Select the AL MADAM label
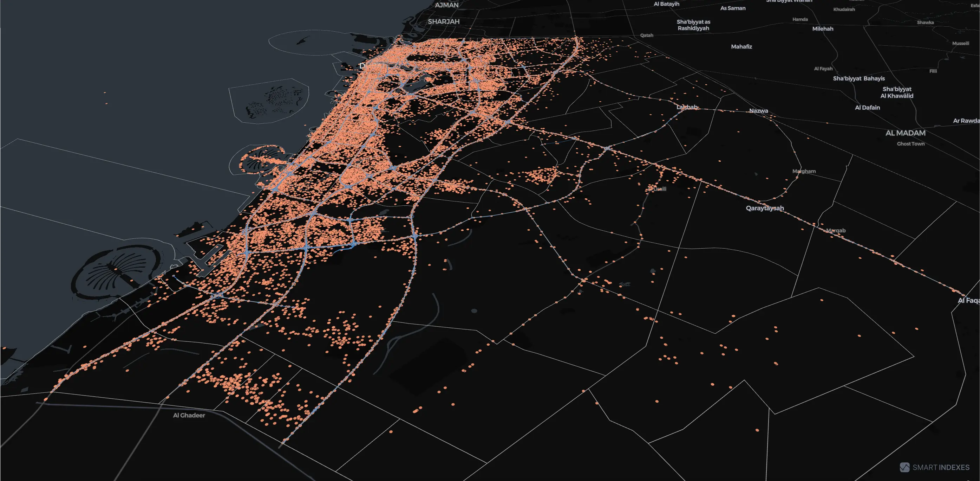This screenshot has width=980, height=481. 905,133
